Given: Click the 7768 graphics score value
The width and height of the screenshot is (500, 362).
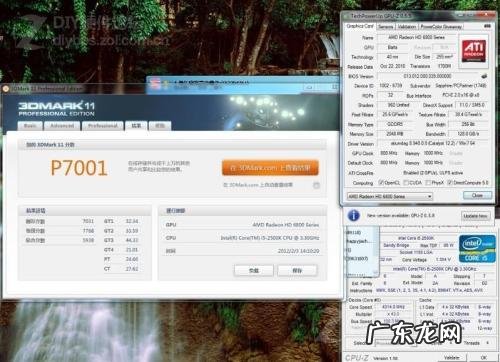Looking at the screenshot, I should point(88,231).
